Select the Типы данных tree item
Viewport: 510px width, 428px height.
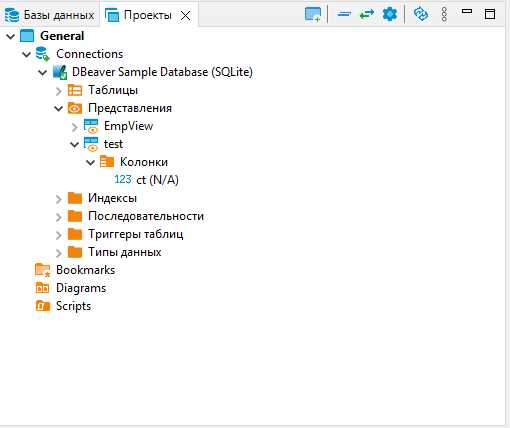(124, 252)
